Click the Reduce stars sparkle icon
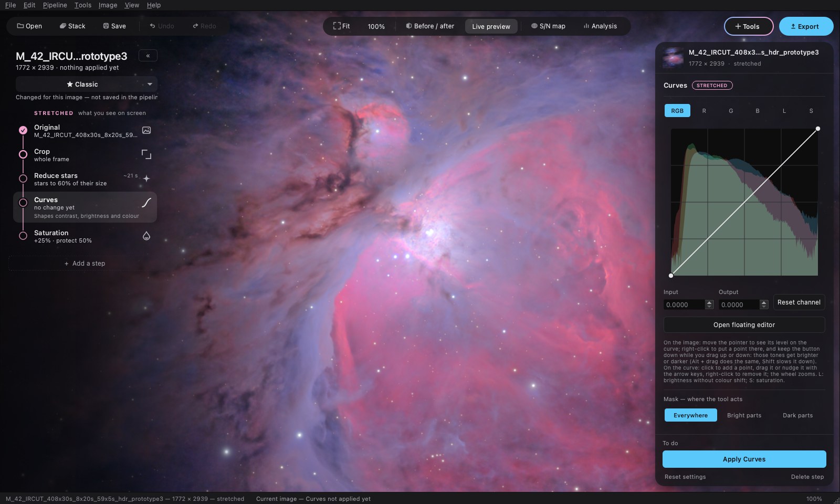 [x=146, y=178]
